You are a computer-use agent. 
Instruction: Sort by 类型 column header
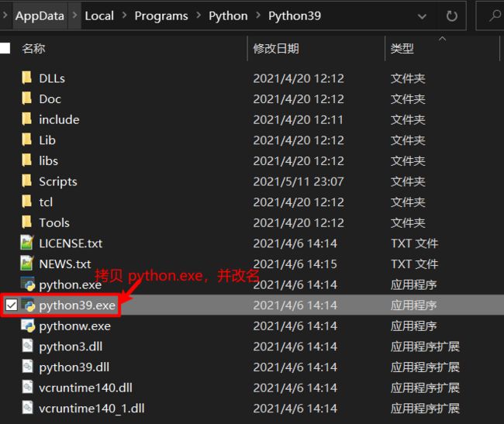click(x=402, y=49)
